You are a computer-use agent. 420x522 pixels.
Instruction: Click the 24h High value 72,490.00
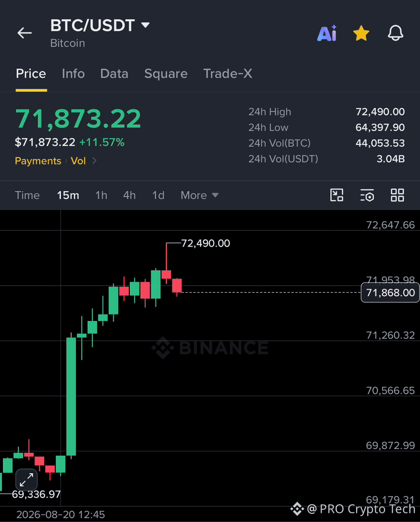(x=380, y=112)
